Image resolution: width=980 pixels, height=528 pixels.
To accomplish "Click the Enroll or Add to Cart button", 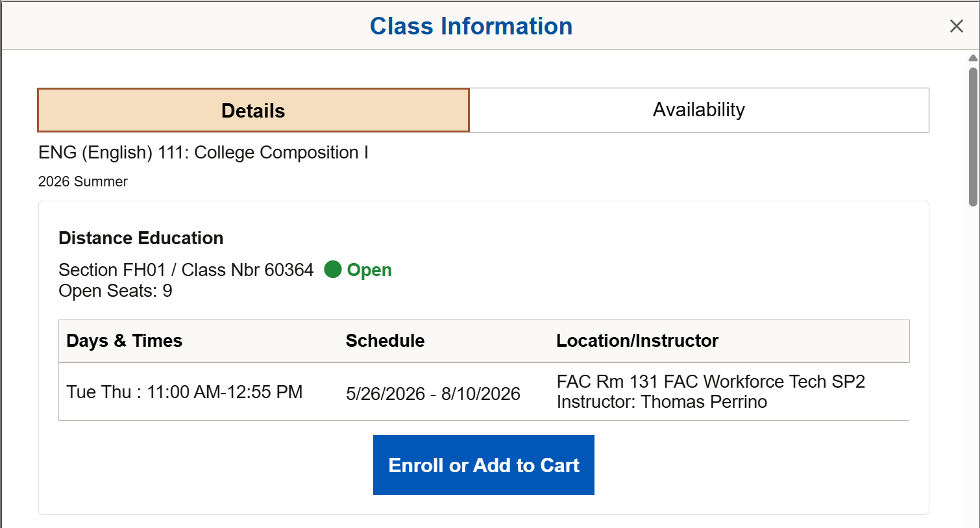I will (483, 465).
